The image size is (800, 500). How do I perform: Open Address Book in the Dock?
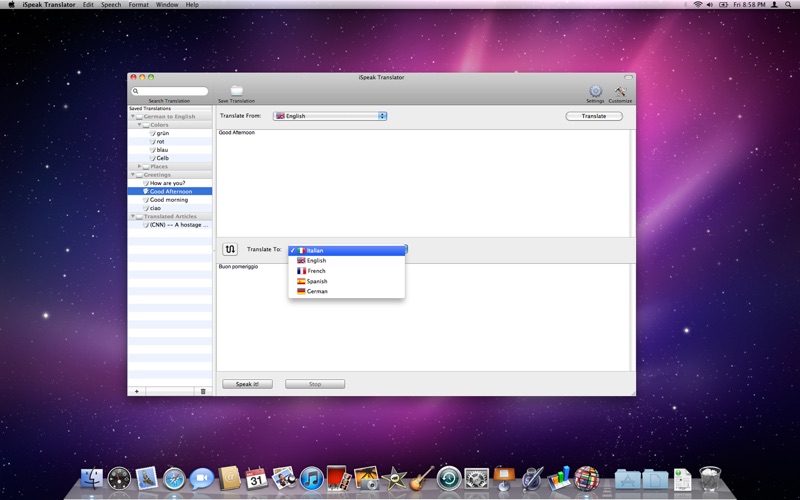point(229,479)
